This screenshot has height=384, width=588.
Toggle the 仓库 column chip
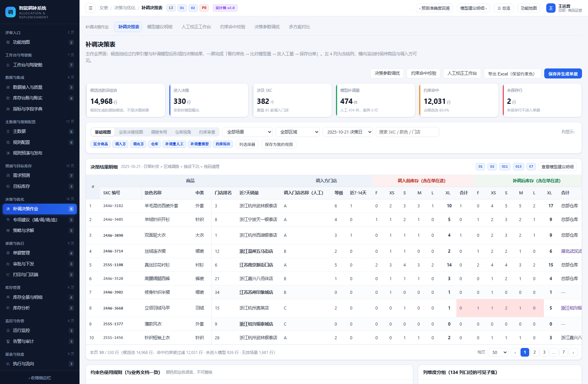pyautogui.click(x=154, y=144)
